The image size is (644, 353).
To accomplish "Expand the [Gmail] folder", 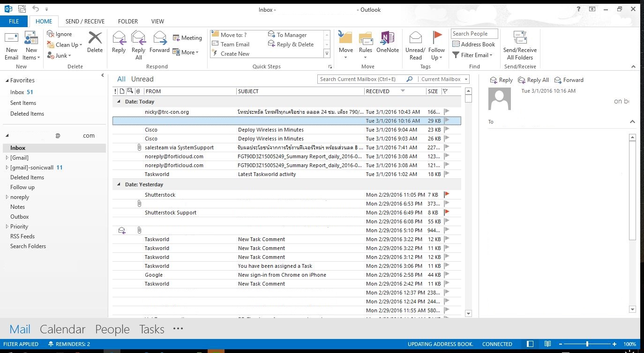I will coord(7,158).
